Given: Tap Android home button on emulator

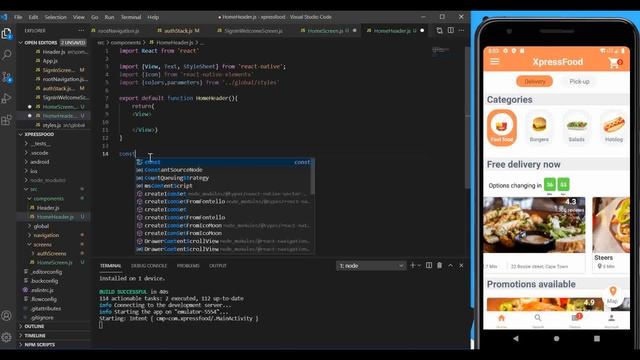Looking at the screenshot, I should 556,338.
